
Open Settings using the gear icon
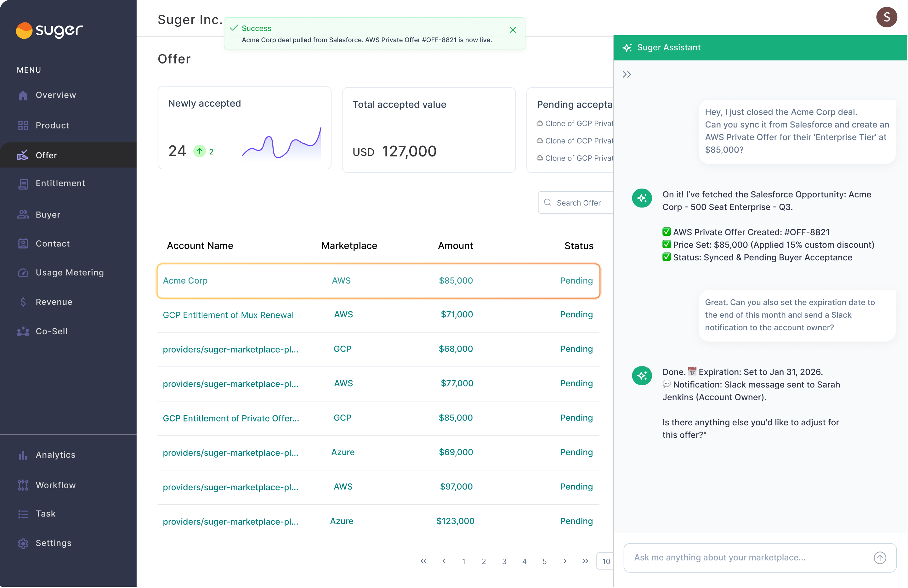point(23,543)
